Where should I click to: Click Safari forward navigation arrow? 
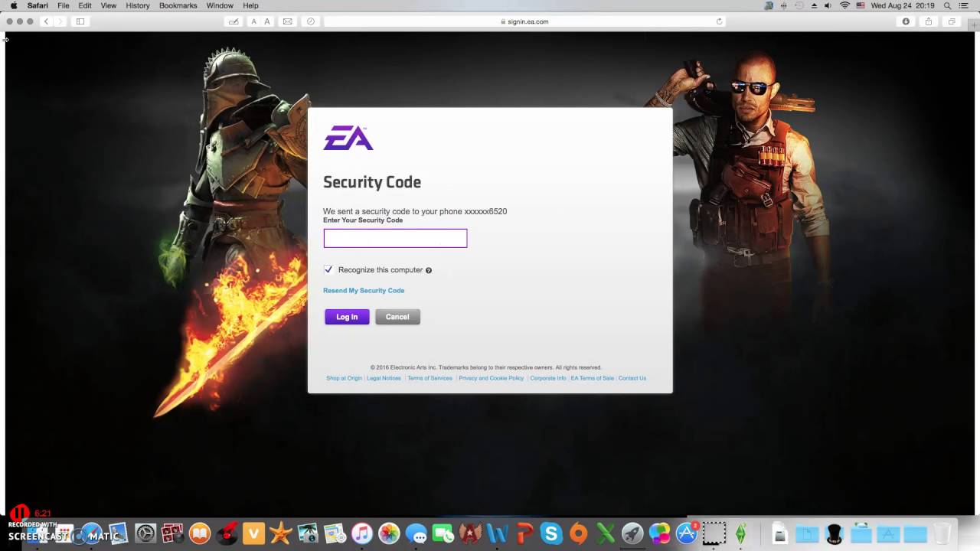pos(60,21)
